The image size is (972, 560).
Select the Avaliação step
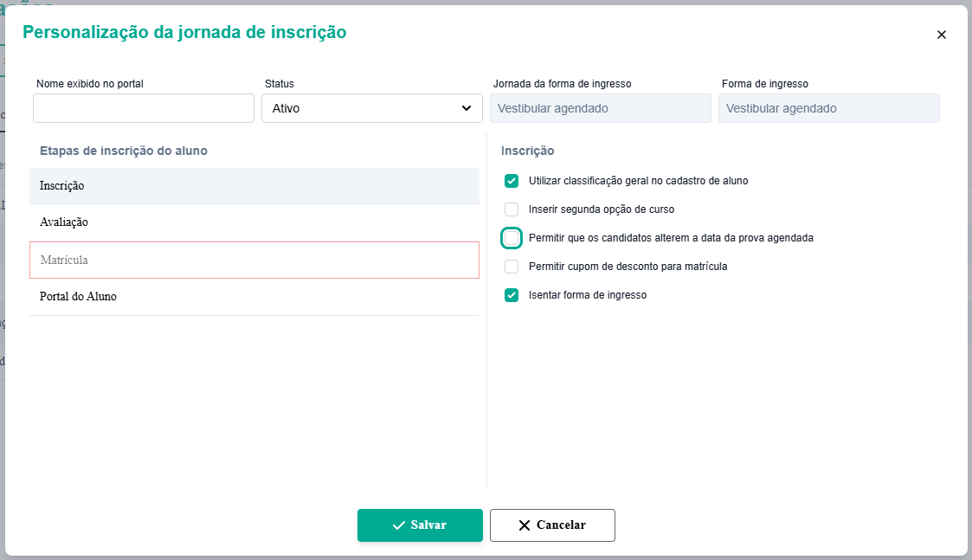click(x=254, y=222)
